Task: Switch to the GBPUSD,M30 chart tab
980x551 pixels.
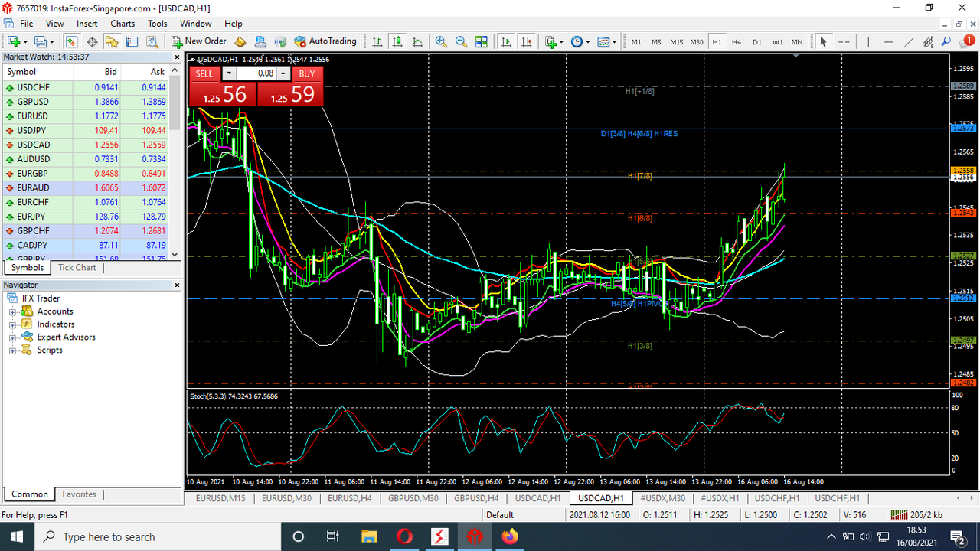Action: tap(413, 498)
